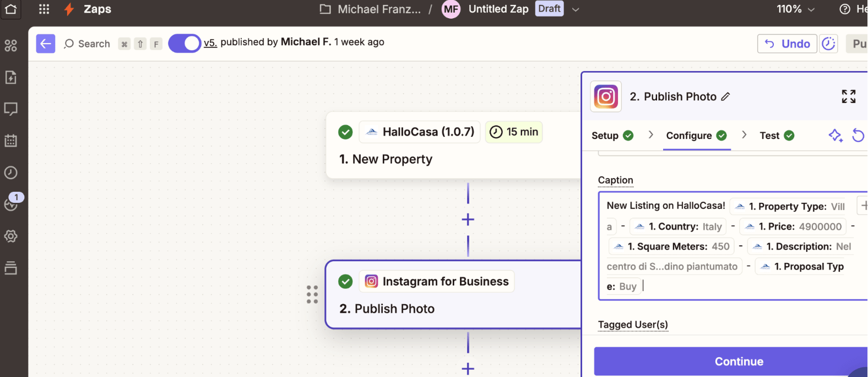Click the AI sparkle assistant icon
Image resolution: width=868 pixels, height=377 pixels.
pos(836,135)
